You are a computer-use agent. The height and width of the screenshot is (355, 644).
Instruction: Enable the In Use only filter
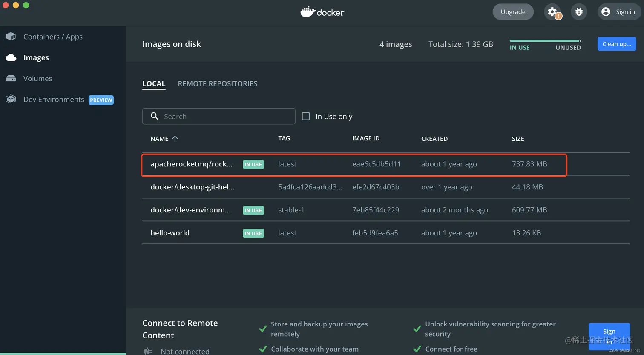pos(305,116)
